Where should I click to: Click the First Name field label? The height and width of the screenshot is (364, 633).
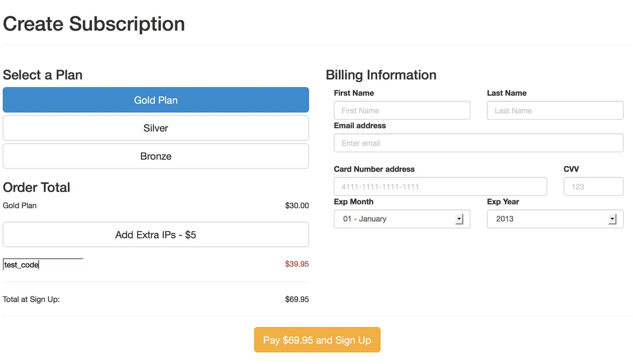click(354, 93)
